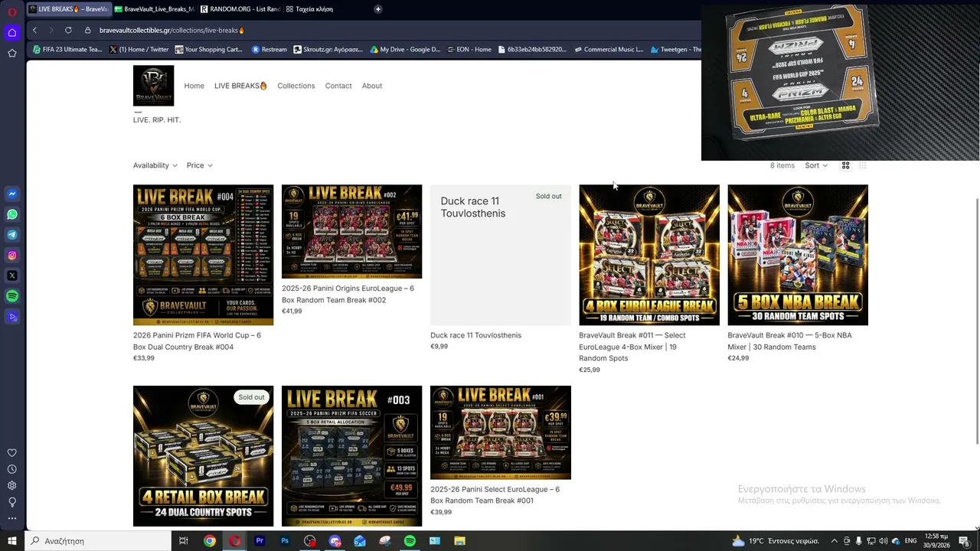Open Premiere Pro from the taskbar
This screenshot has width=980, height=551.
click(260, 541)
